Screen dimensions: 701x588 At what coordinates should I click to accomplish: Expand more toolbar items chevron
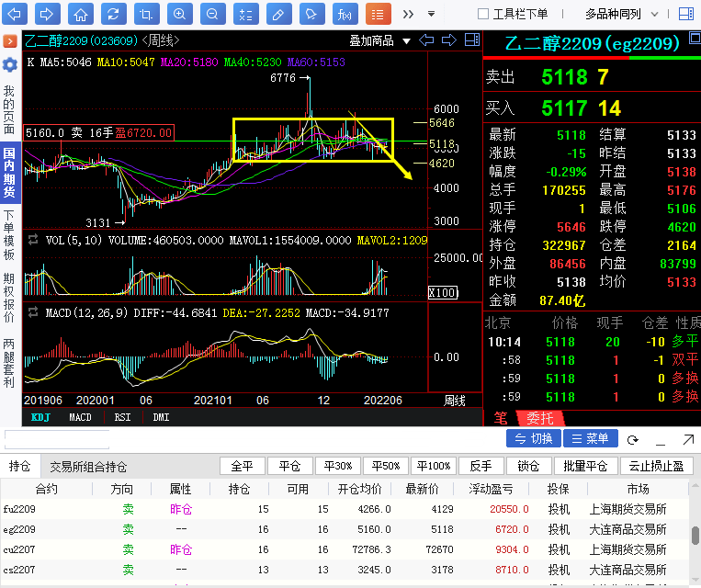point(407,14)
